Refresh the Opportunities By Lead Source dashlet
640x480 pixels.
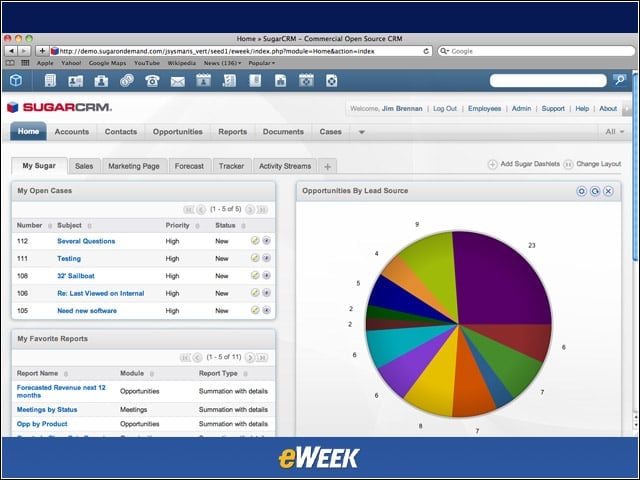pyautogui.click(x=595, y=191)
